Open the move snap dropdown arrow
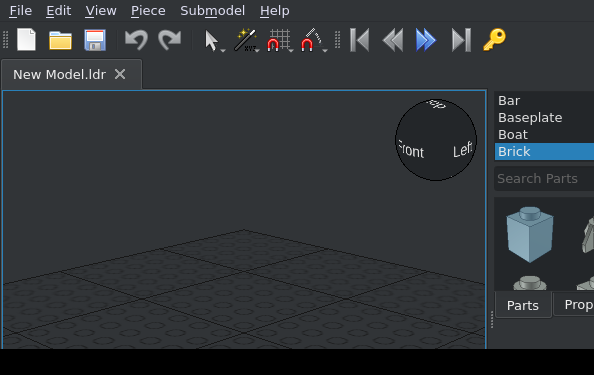The width and height of the screenshot is (594, 375). pyautogui.click(x=291, y=50)
